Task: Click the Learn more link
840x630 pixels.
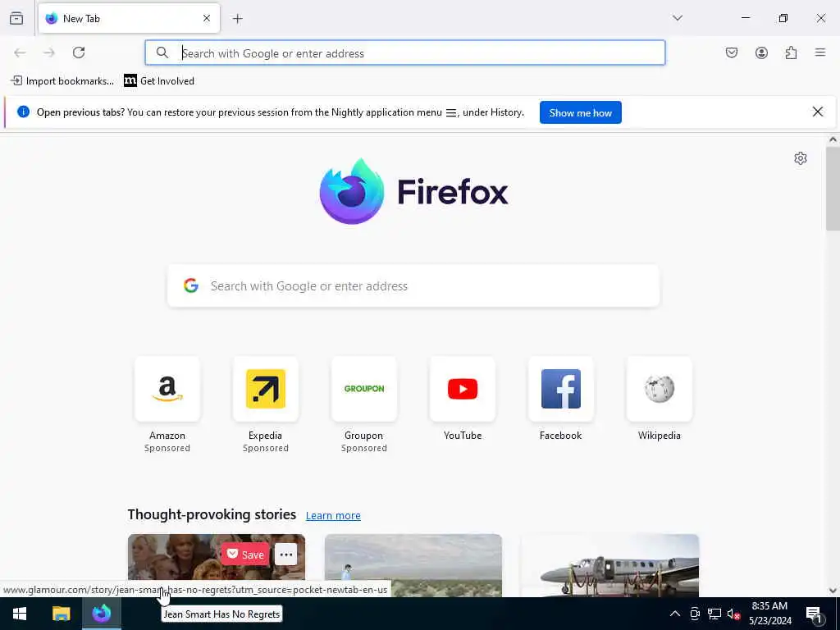Action: [x=333, y=515]
